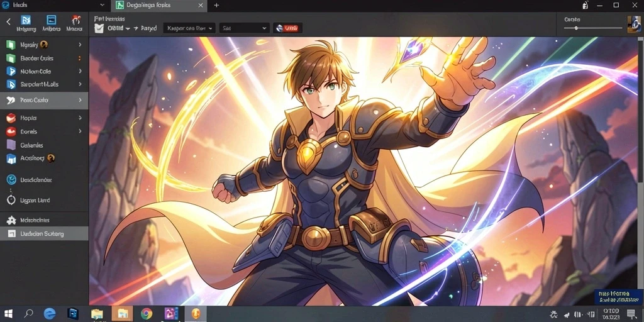Expand the first sidebar item's chevron
This screenshot has height=322, width=644.
pyautogui.click(x=80, y=45)
